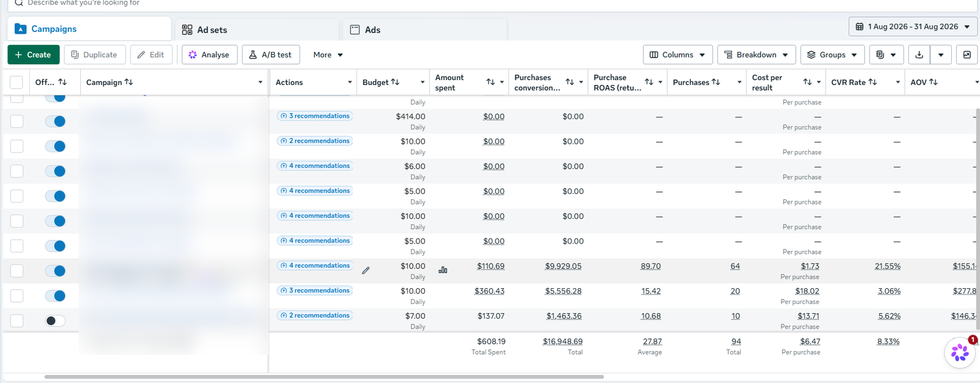Open the date range picker 1 Aug 2026 - 31 Aug 2026
The height and width of the screenshot is (383, 980).
click(x=913, y=26)
